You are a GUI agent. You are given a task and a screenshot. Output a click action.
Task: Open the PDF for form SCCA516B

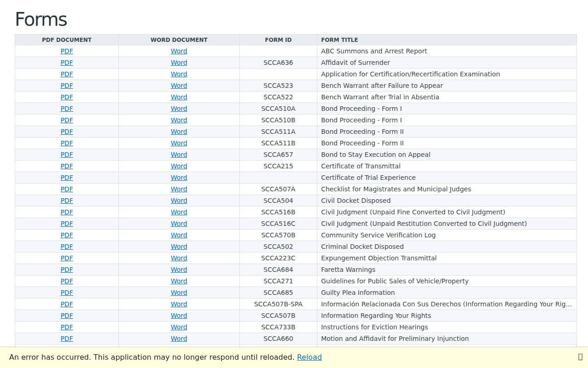pyautogui.click(x=67, y=212)
